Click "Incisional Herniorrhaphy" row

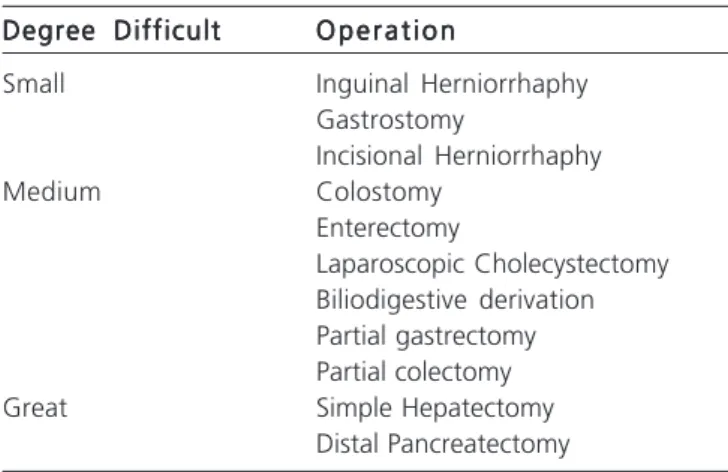pos(459,157)
